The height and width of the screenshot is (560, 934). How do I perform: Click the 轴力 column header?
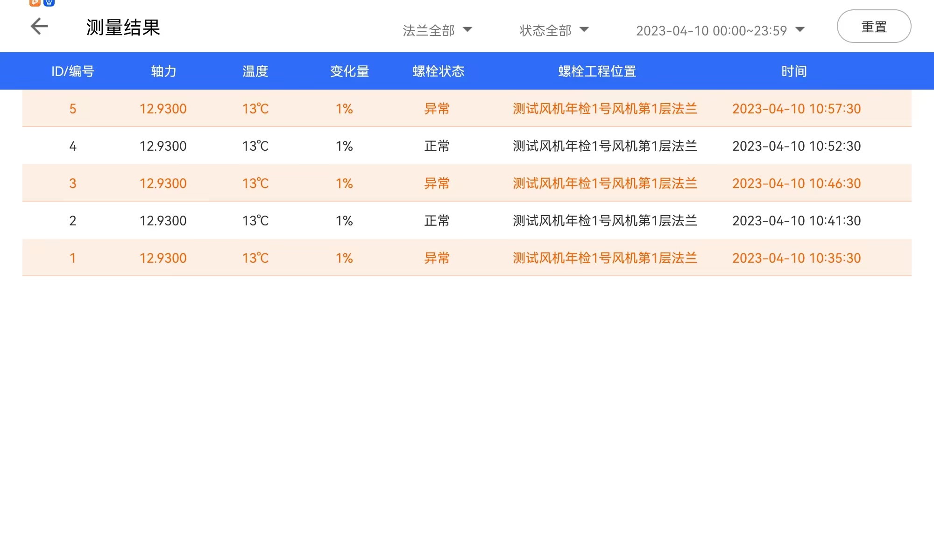[x=163, y=71]
